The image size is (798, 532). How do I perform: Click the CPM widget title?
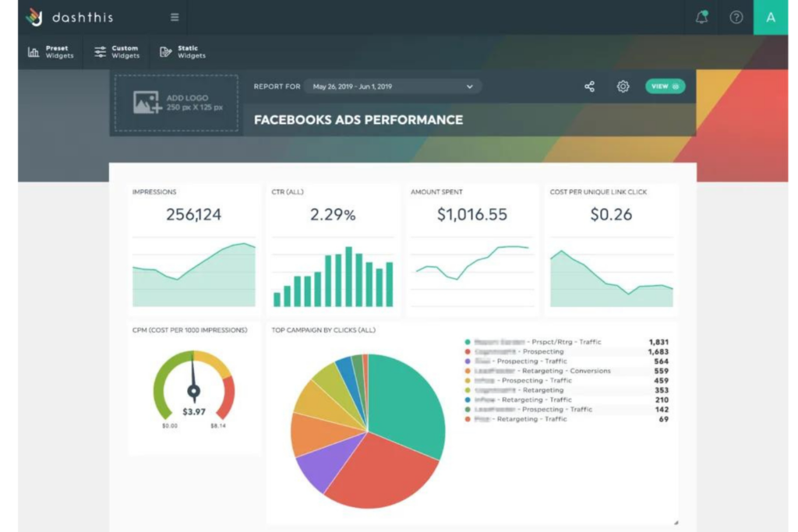coord(190,330)
